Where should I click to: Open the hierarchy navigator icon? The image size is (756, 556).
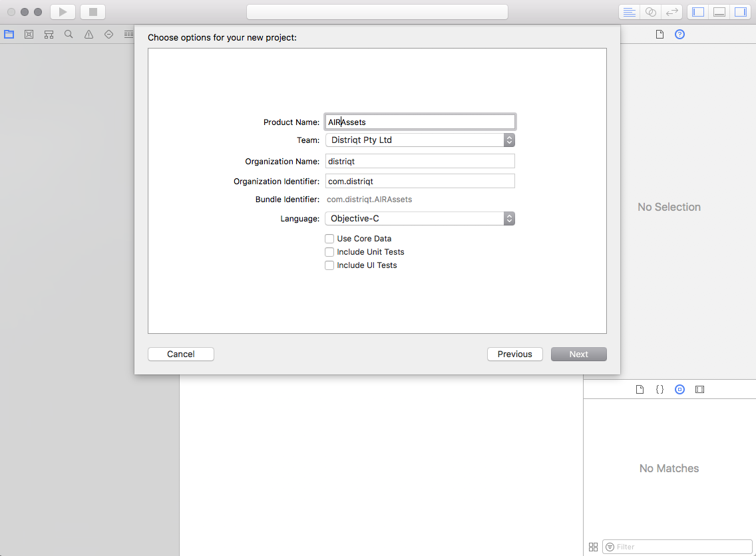49,34
